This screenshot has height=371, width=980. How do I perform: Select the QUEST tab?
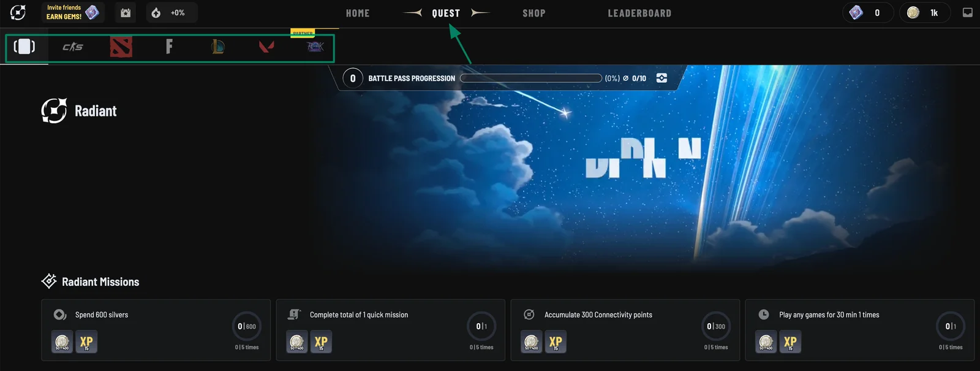pos(446,13)
